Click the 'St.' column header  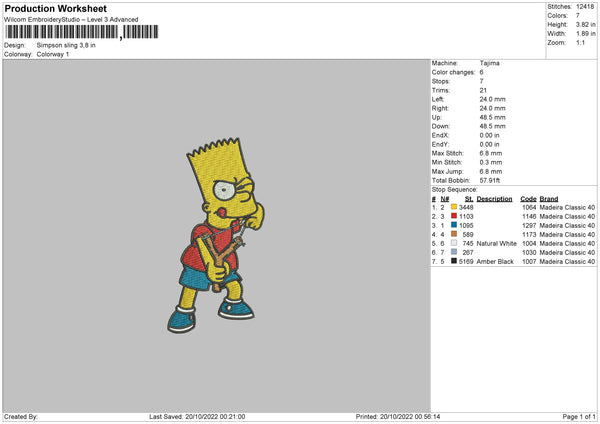(x=469, y=199)
